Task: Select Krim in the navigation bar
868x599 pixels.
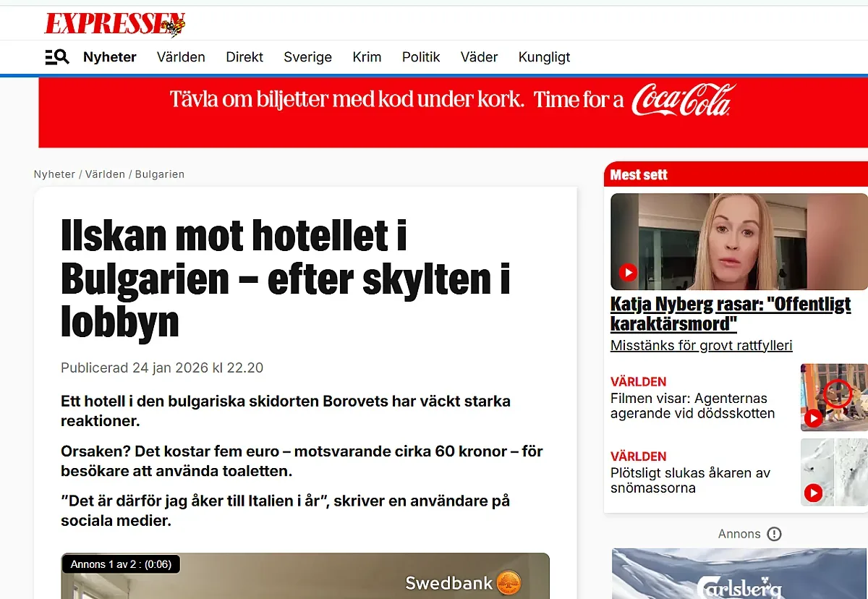Action: coord(367,57)
